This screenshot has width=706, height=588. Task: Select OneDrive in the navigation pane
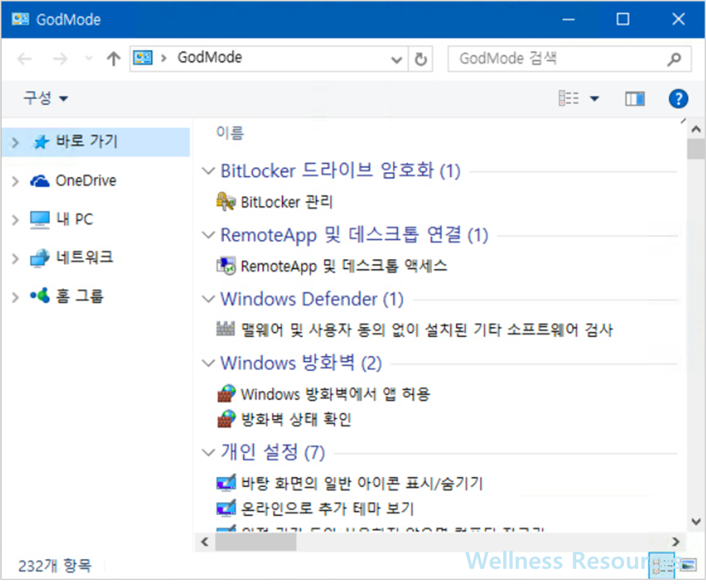[x=85, y=181]
